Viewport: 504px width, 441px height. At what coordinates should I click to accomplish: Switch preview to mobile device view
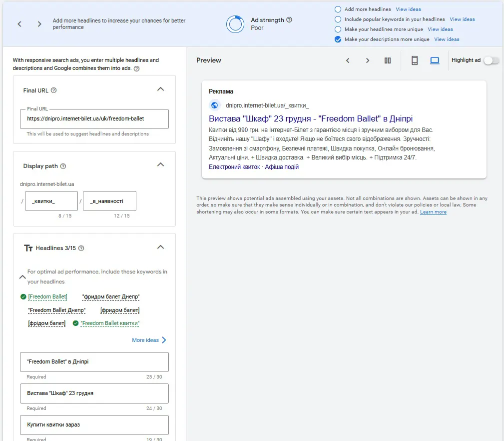(x=415, y=60)
